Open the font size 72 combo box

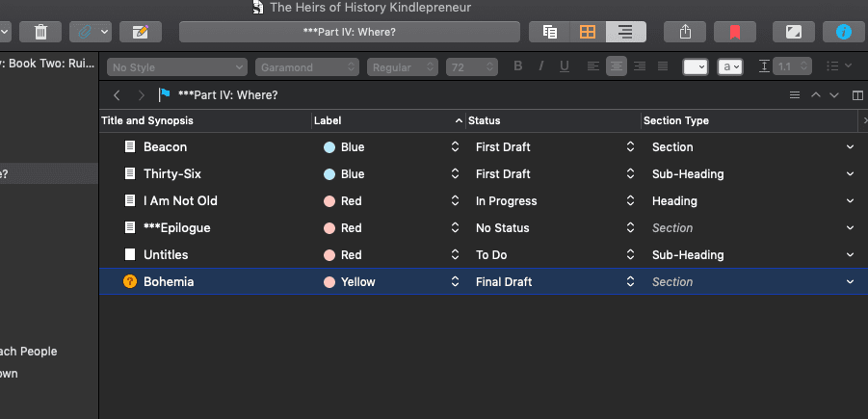[472, 67]
